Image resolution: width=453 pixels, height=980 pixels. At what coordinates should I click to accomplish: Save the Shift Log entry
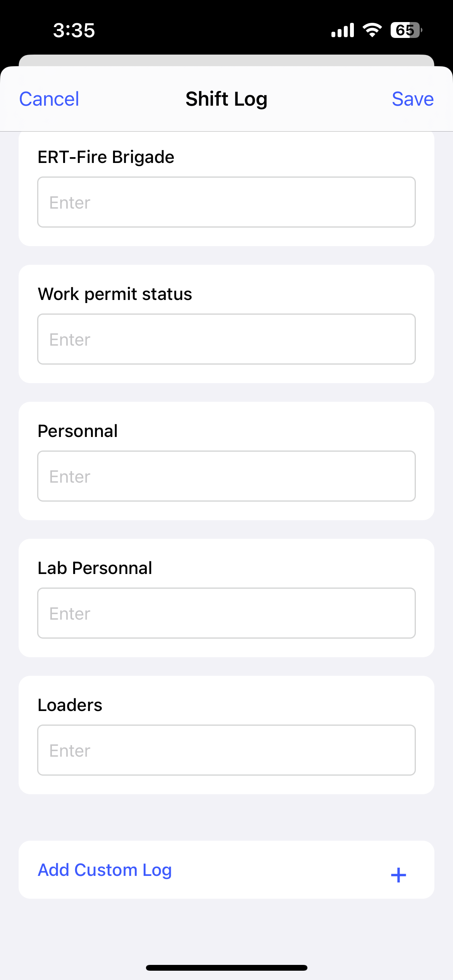tap(412, 99)
